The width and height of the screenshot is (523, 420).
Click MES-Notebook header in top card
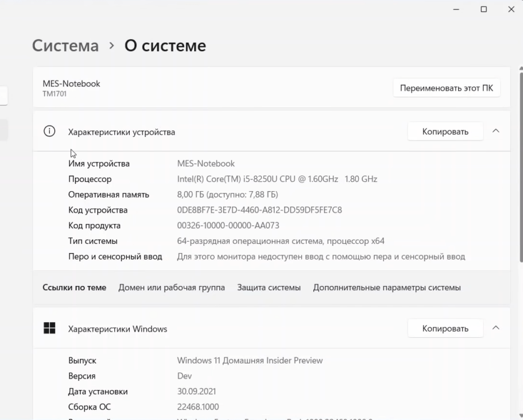coord(71,84)
